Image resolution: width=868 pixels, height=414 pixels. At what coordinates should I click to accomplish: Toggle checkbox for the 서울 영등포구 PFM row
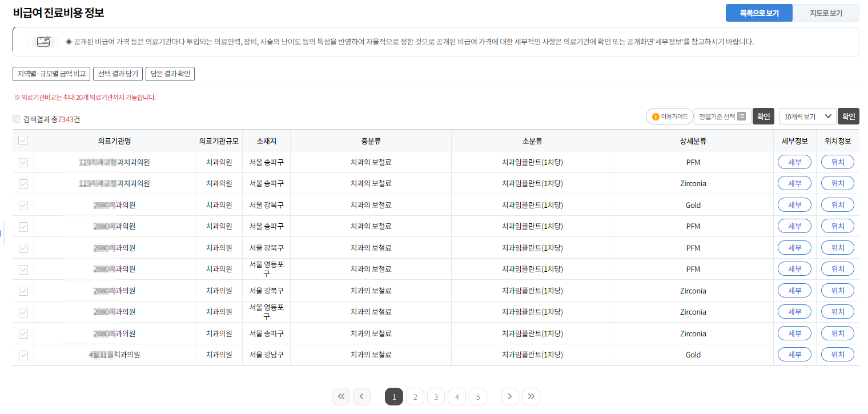pyautogui.click(x=23, y=269)
